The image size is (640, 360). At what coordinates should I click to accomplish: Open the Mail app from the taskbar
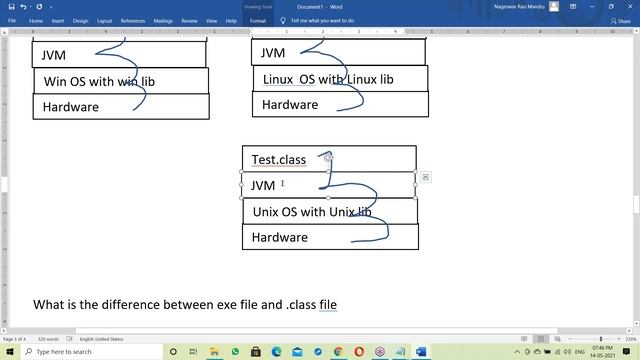[x=297, y=351]
